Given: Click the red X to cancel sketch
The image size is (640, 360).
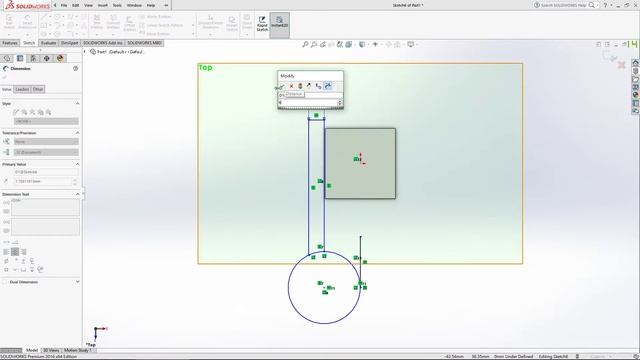Looking at the screenshot, I should 621,65.
